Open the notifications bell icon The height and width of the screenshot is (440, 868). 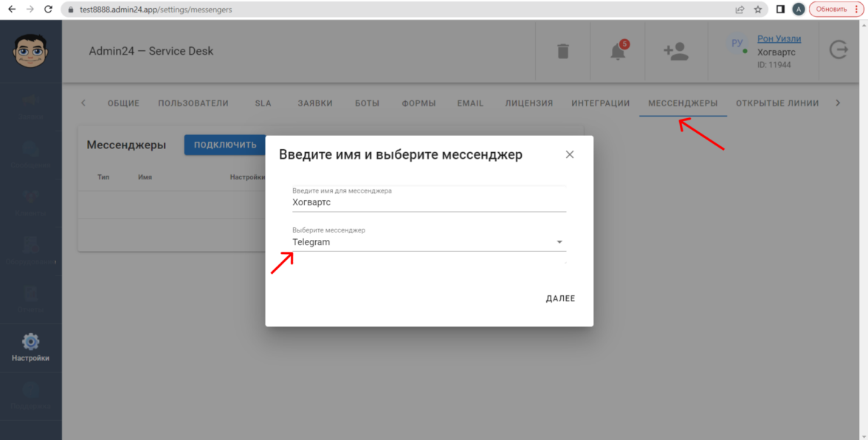pos(618,51)
